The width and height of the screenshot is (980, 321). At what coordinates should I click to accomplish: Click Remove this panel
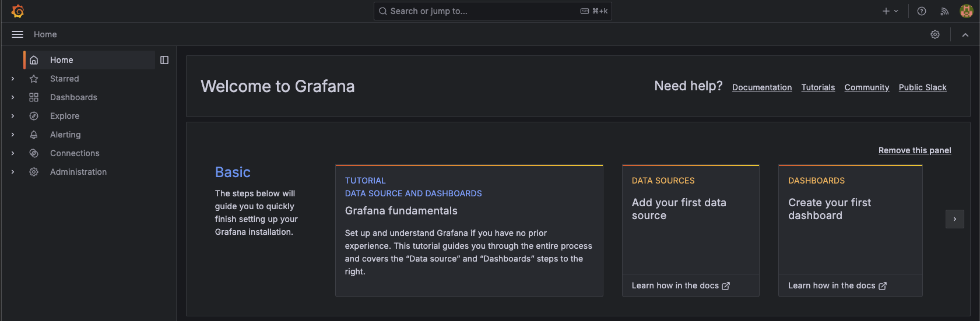tap(915, 150)
